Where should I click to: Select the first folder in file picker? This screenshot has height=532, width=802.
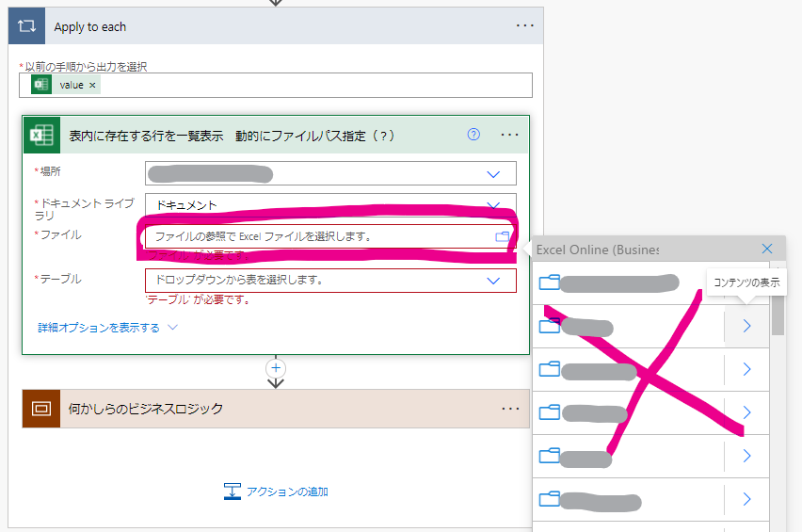coord(628,282)
